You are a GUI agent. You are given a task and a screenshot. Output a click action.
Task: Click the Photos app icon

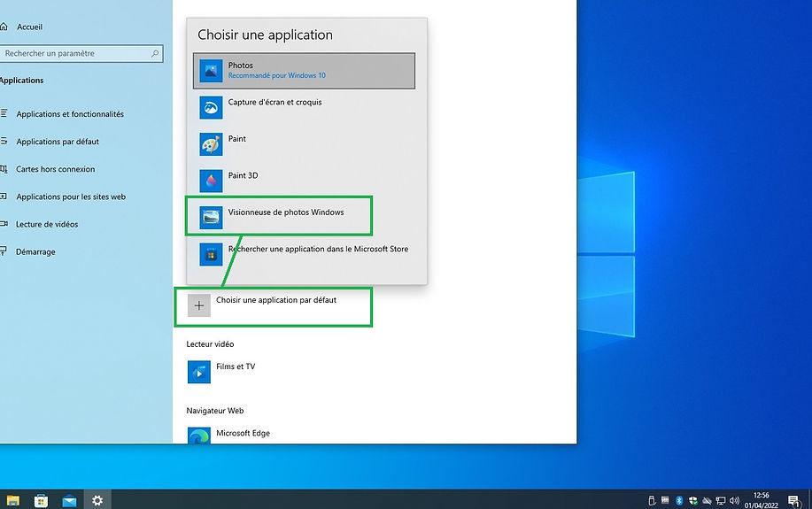coord(211,71)
